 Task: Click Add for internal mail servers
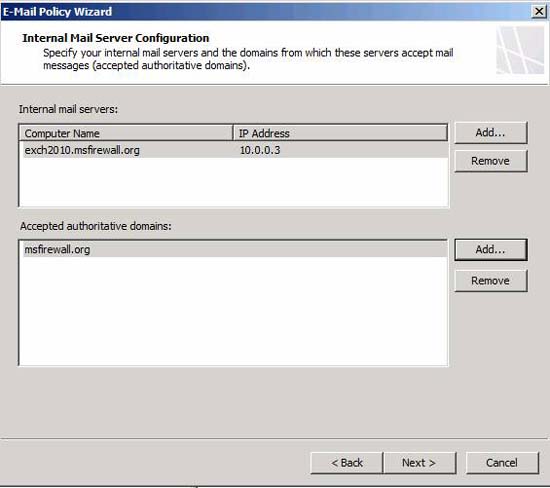point(491,133)
